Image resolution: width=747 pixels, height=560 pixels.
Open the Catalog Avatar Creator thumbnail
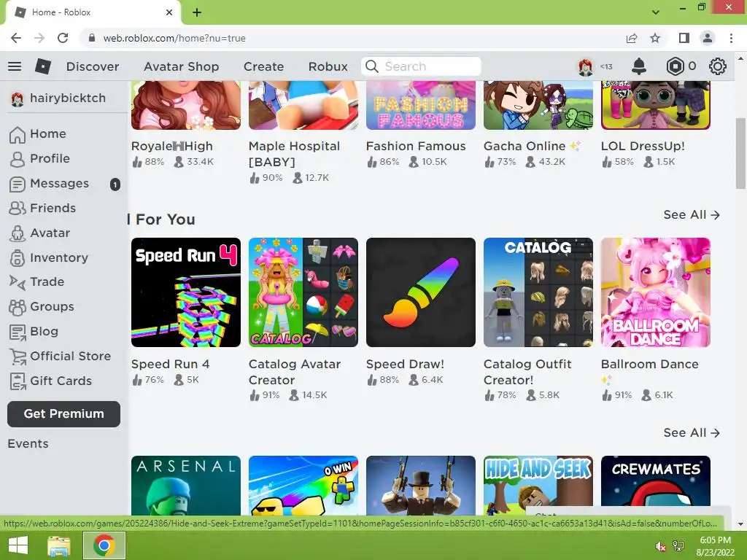pyautogui.click(x=303, y=292)
